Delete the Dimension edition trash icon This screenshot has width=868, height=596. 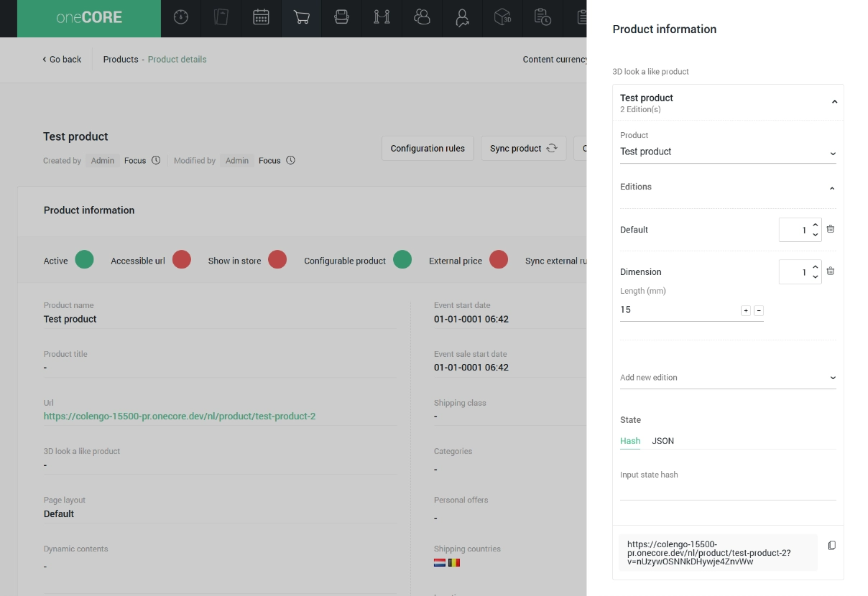click(831, 271)
